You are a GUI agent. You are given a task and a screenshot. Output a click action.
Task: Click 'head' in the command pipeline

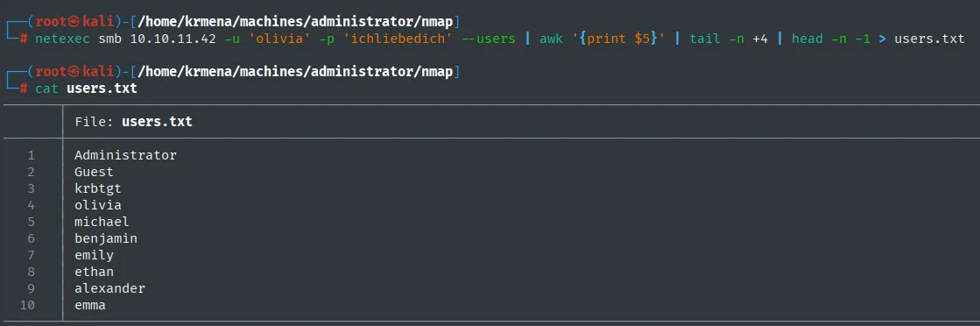pos(807,39)
